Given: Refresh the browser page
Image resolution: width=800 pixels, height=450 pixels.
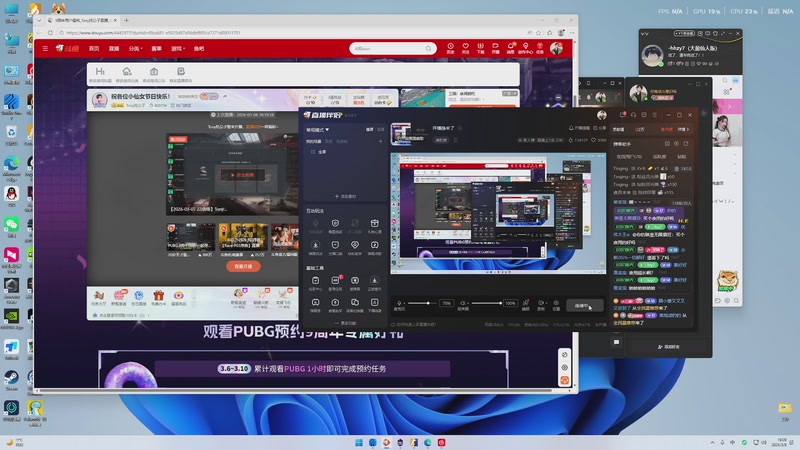Looking at the screenshot, I should click(50, 33).
